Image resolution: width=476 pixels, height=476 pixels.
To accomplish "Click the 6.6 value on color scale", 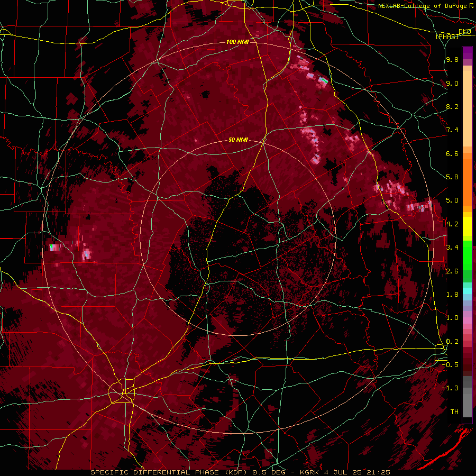I will tap(452, 153).
